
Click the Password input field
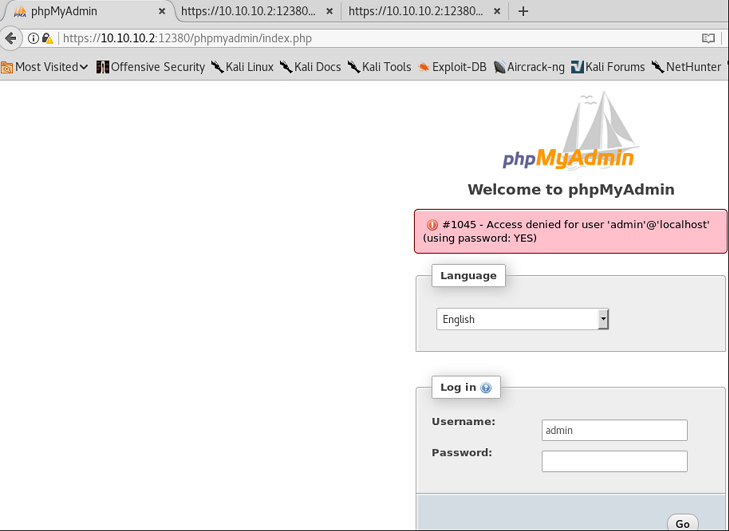pyautogui.click(x=614, y=461)
